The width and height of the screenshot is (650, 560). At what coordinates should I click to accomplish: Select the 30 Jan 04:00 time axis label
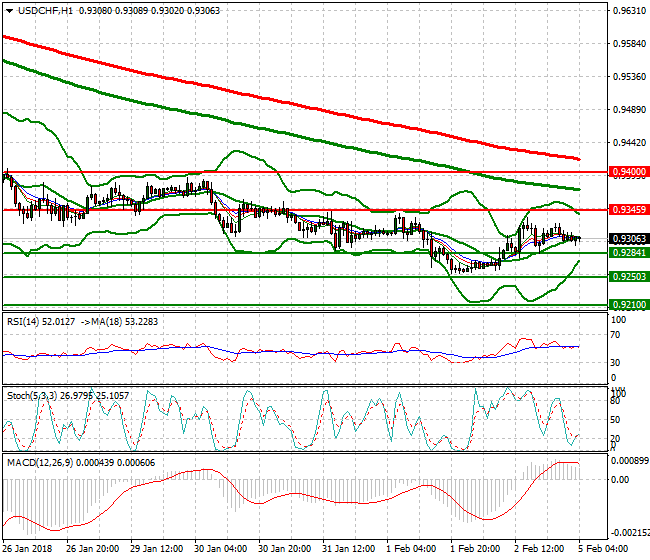tap(221, 549)
